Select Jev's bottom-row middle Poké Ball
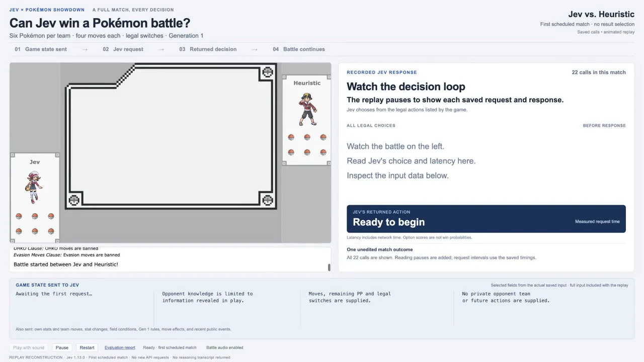 pos(35,231)
